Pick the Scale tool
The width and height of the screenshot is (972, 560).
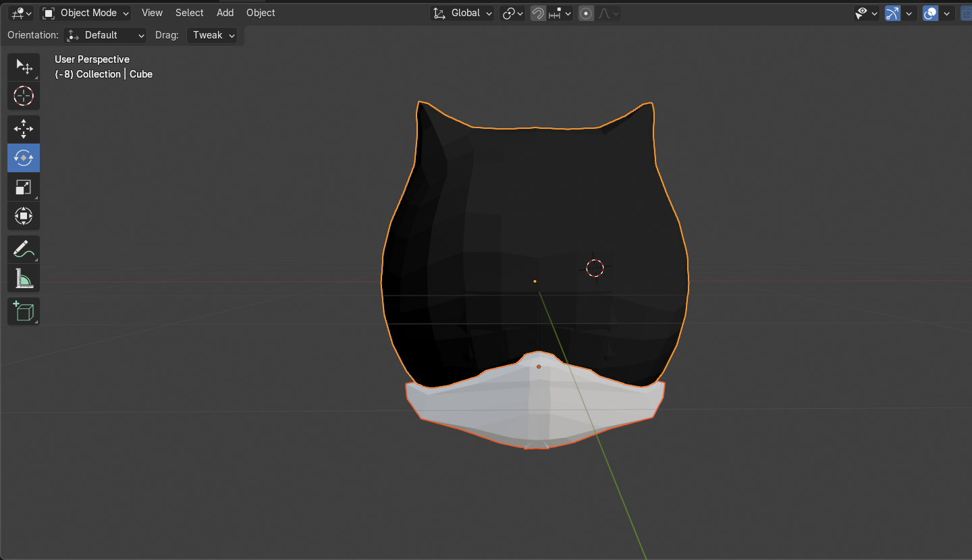pos(24,188)
